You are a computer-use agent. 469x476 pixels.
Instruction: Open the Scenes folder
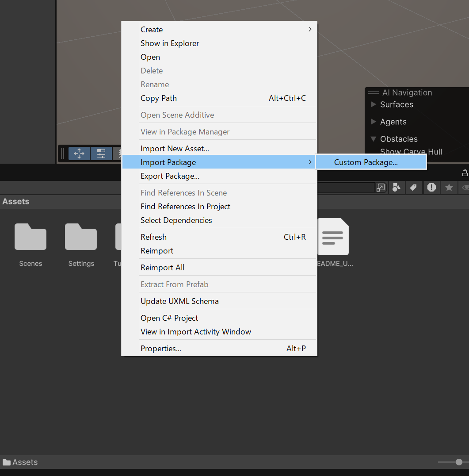click(x=31, y=237)
